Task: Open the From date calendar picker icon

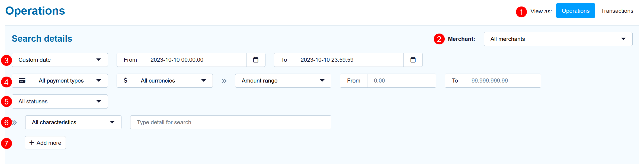Action: (x=255, y=60)
